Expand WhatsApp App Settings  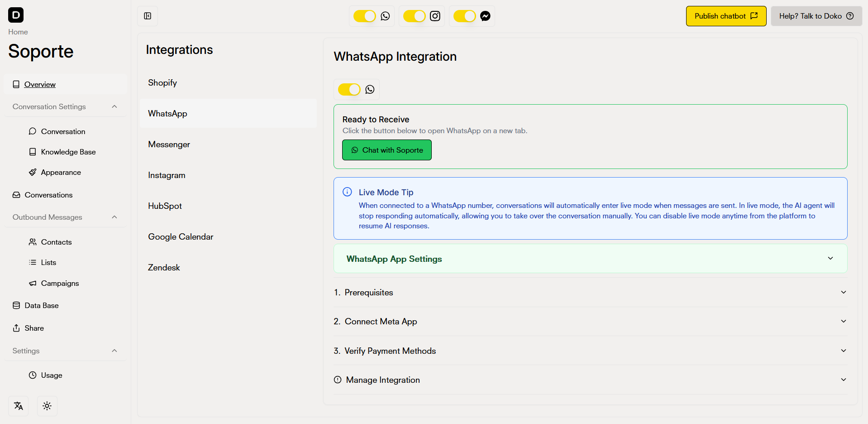591,259
